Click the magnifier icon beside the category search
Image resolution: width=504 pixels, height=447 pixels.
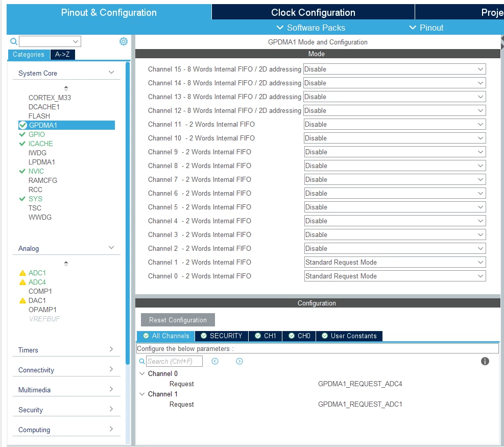pyautogui.click(x=14, y=41)
